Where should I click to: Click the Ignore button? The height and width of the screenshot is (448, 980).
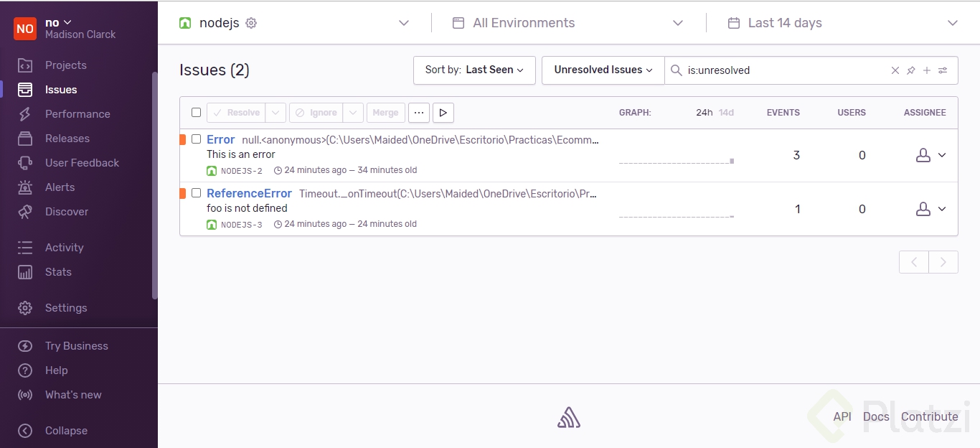pyautogui.click(x=316, y=113)
